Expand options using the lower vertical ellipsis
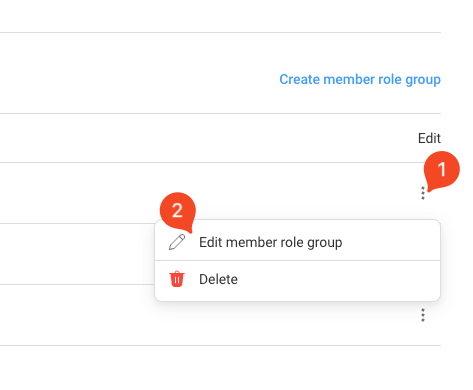This screenshot has width=473, height=390. coord(423,315)
